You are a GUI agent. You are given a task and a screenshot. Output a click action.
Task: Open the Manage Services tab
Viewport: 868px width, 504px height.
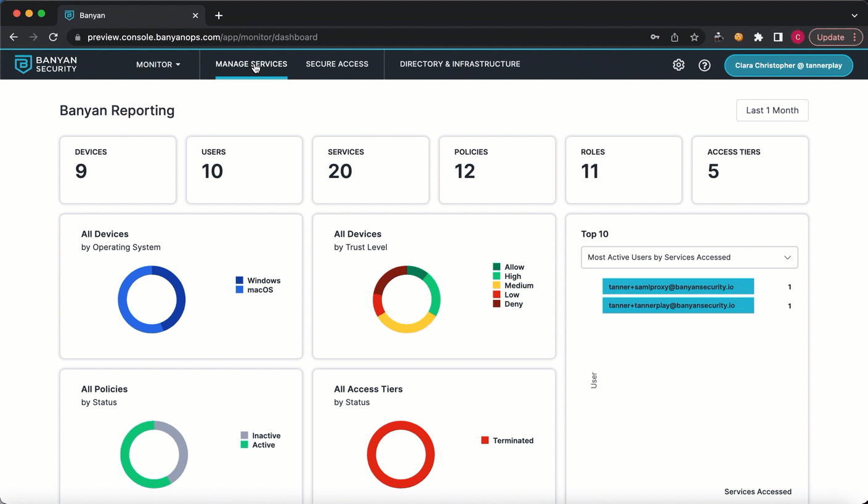click(251, 64)
